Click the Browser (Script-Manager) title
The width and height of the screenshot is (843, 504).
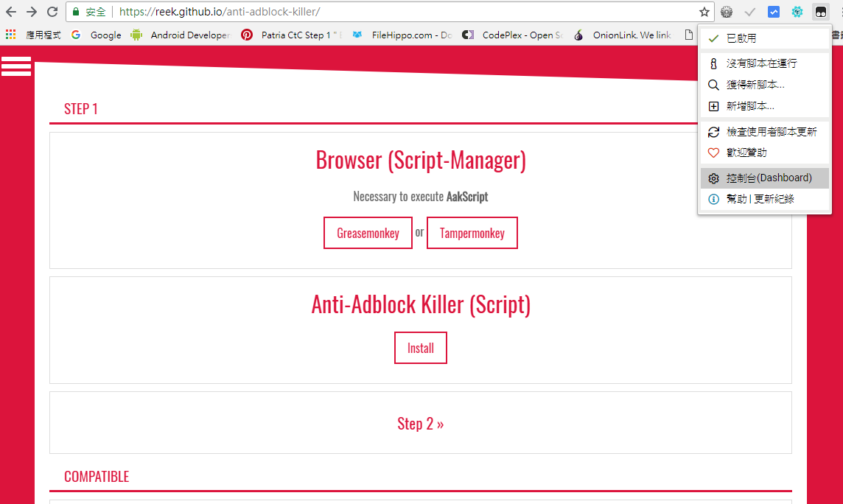point(421,160)
